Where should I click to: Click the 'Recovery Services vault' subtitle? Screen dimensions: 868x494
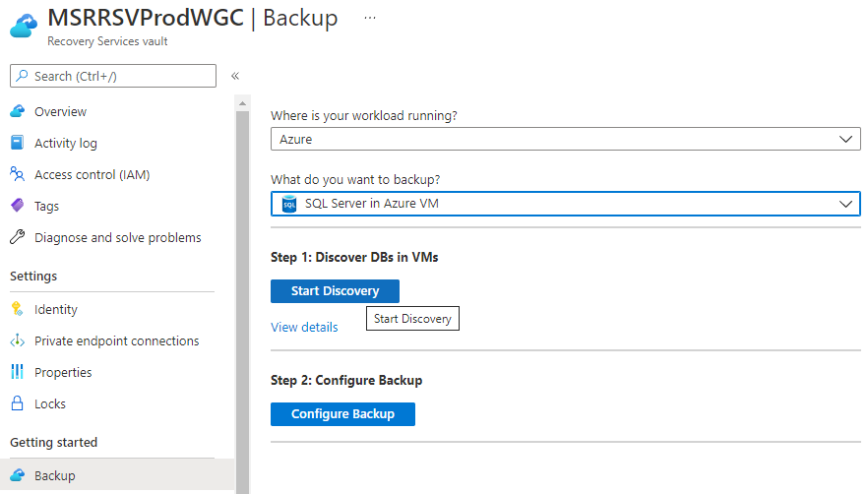107,41
